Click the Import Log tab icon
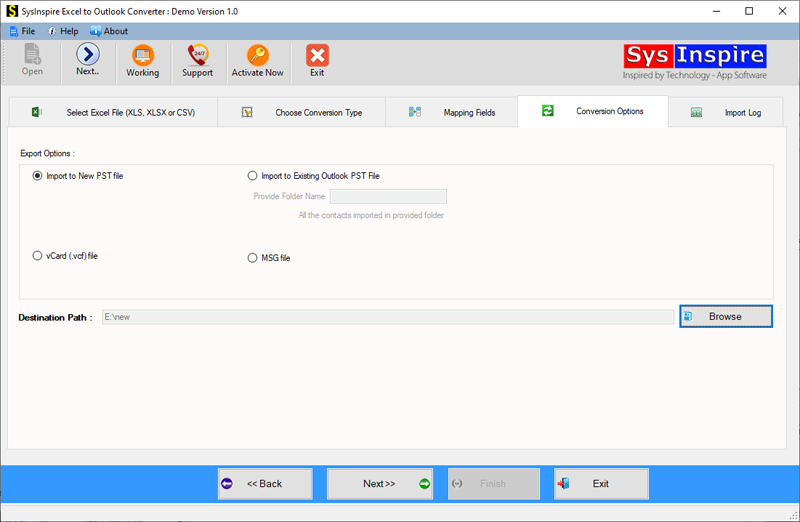800x522 pixels. pos(696,112)
